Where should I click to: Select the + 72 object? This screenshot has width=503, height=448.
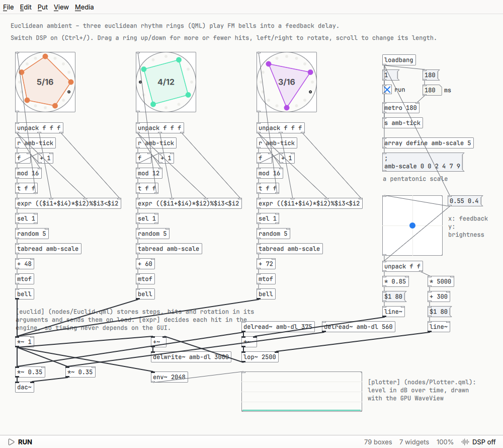coord(266,264)
